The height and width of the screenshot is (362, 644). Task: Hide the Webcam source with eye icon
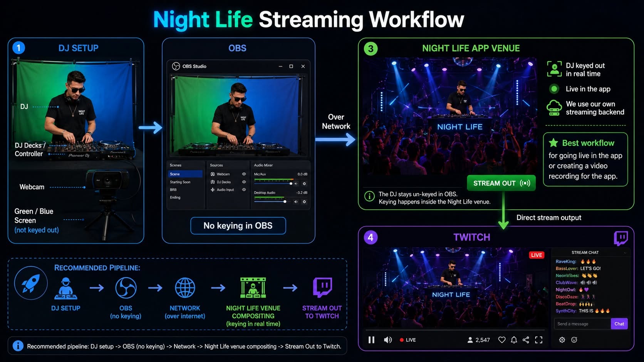tap(244, 174)
